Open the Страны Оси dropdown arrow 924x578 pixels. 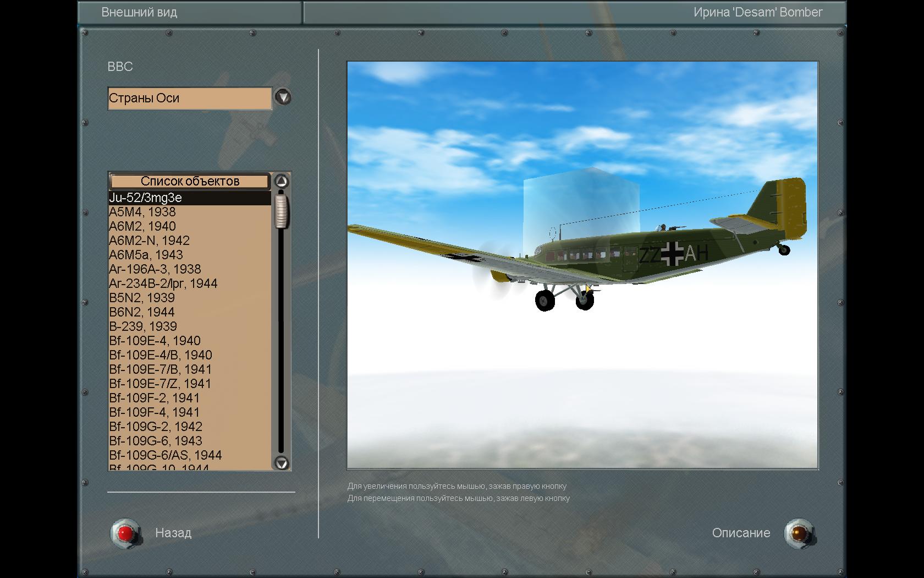[x=283, y=97]
